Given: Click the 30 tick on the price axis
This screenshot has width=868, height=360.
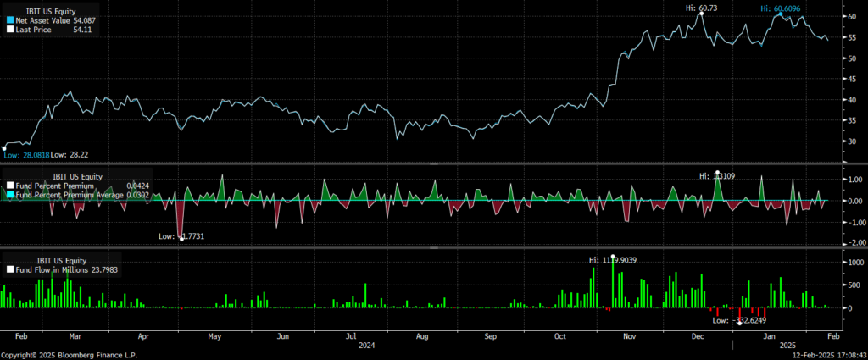Looking at the screenshot, I should (x=852, y=142).
